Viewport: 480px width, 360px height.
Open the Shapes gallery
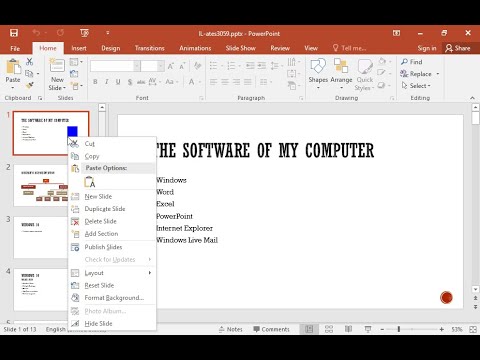[x=318, y=74]
